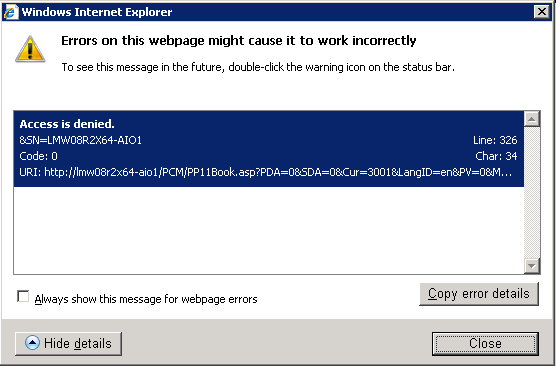Screen dimensions: 556x366
Task: Click the 'Line: 326' text in error entry
Action: [x=495, y=140]
